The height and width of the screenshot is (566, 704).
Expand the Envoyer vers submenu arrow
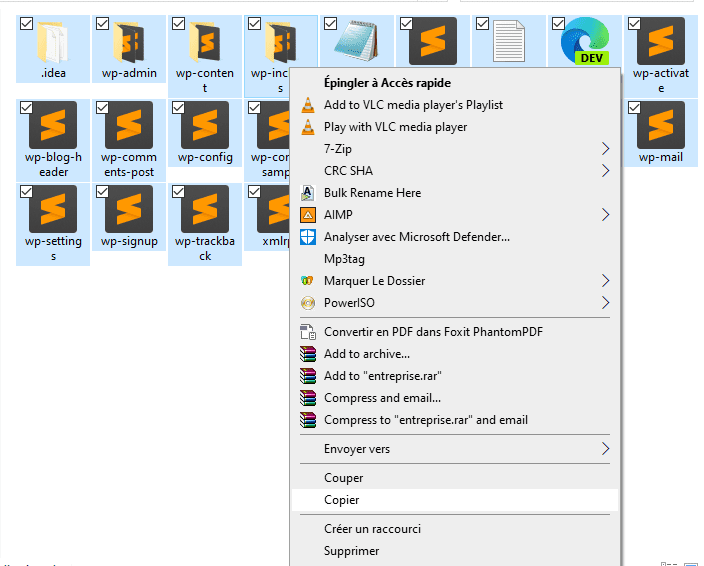605,449
